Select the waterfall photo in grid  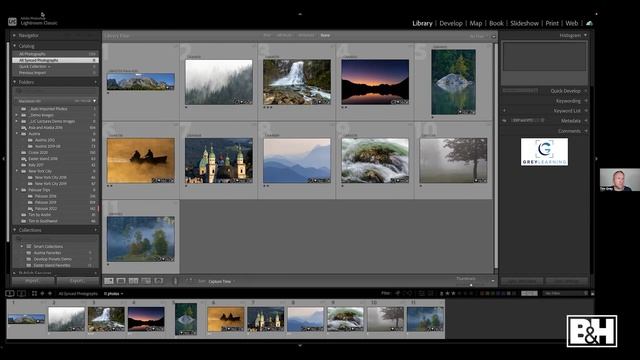pyautogui.click(x=297, y=82)
